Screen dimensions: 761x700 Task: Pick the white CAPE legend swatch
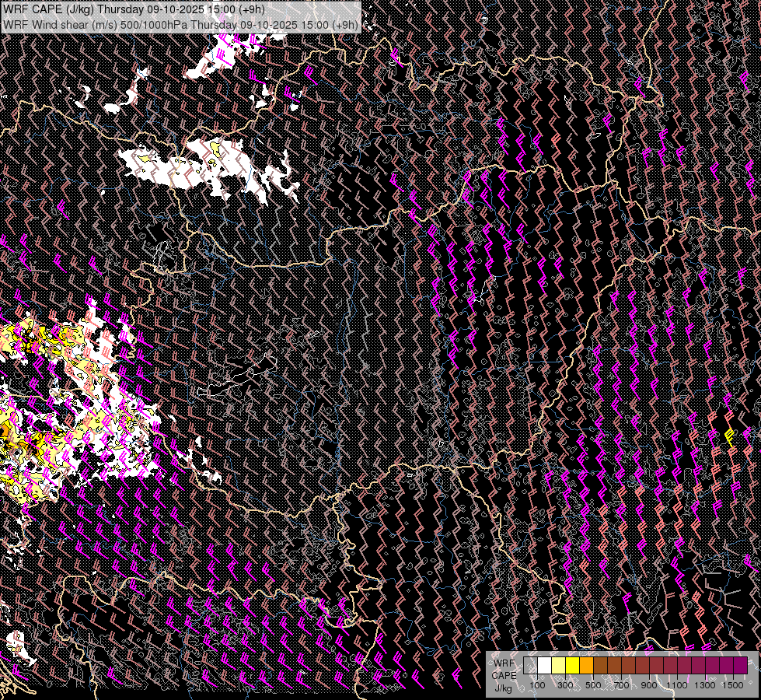click(x=545, y=665)
